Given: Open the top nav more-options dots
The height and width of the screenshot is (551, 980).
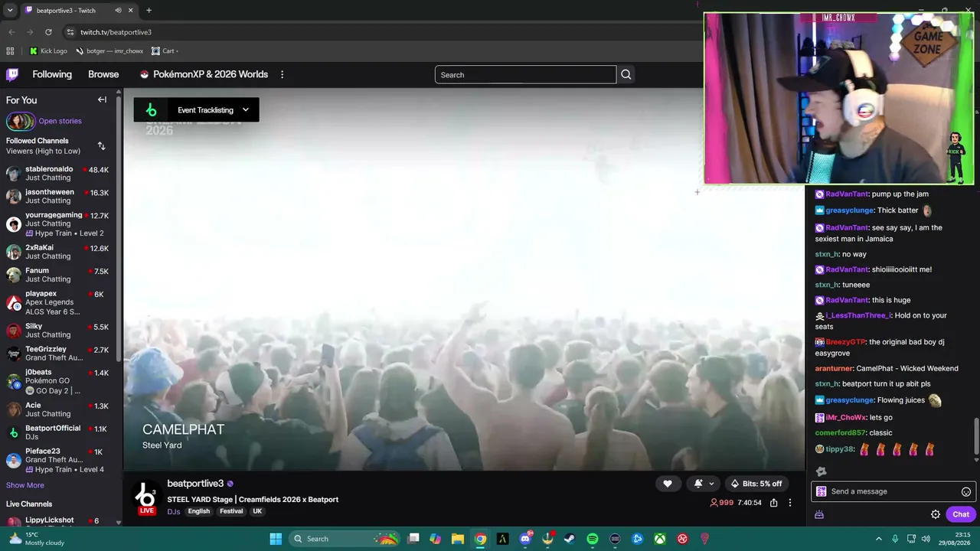Looking at the screenshot, I should (x=282, y=74).
